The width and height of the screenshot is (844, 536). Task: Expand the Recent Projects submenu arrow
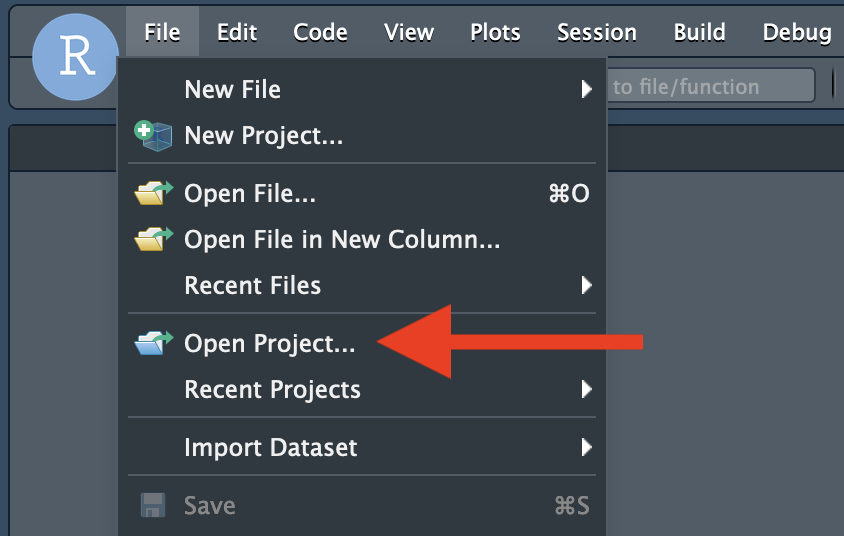click(x=587, y=389)
